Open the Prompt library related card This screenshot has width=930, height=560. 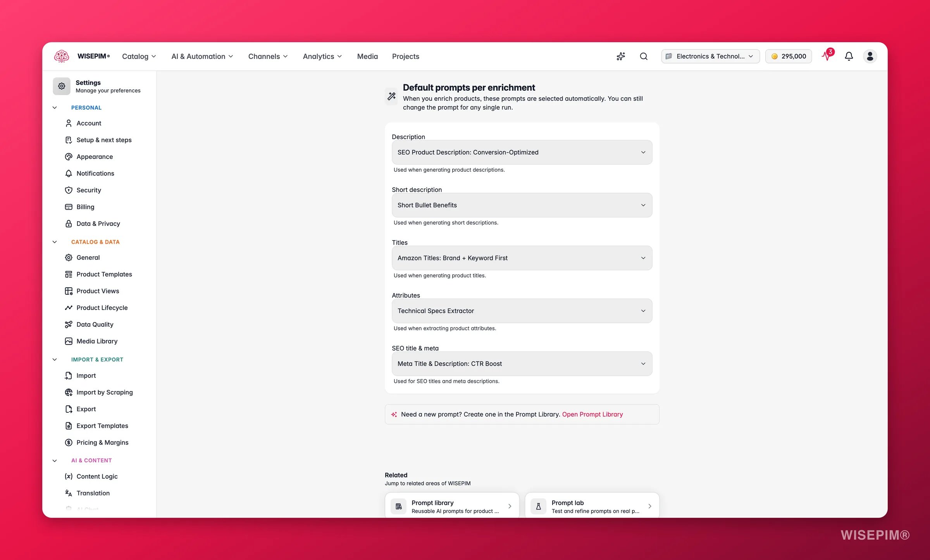[x=452, y=505]
